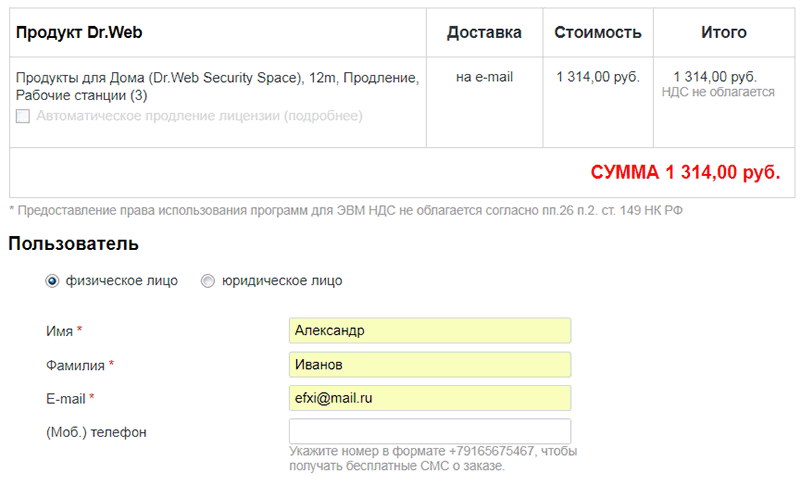Click the red "СУММА 1 314,00 руб." total
Image resolution: width=800 pixels, height=485 pixels.
point(685,173)
